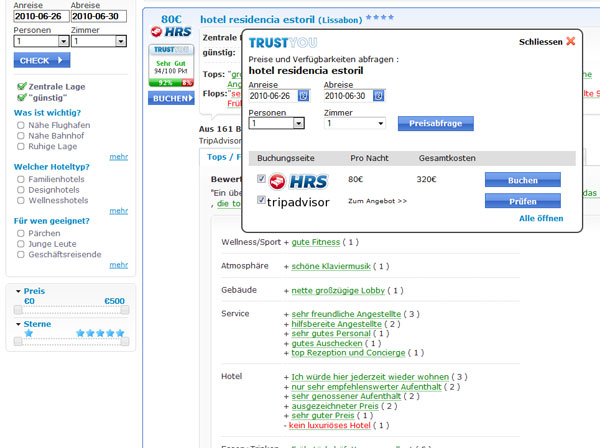This screenshot has width=600, height=448.
Task: Open the Anreise calendar icon in popup
Action: click(303, 96)
